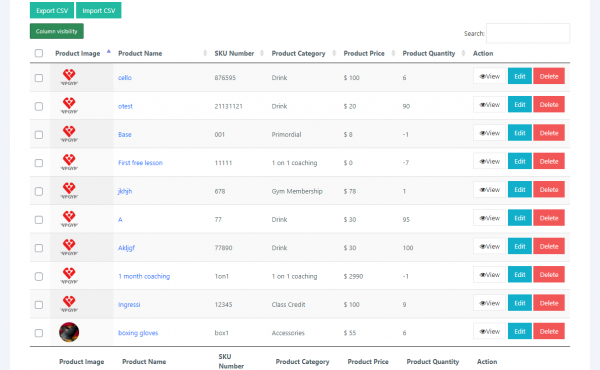
Task: Open the cello product link
Action: pos(125,78)
